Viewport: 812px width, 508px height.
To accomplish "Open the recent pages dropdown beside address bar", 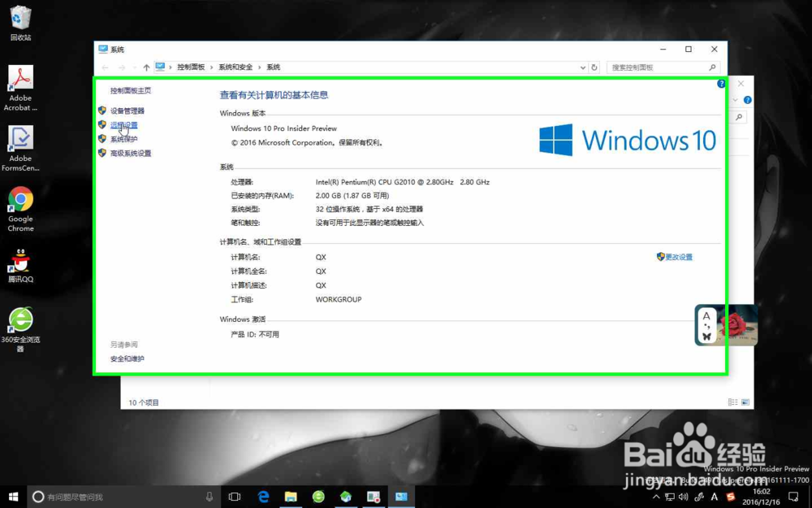I will tap(581, 67).
